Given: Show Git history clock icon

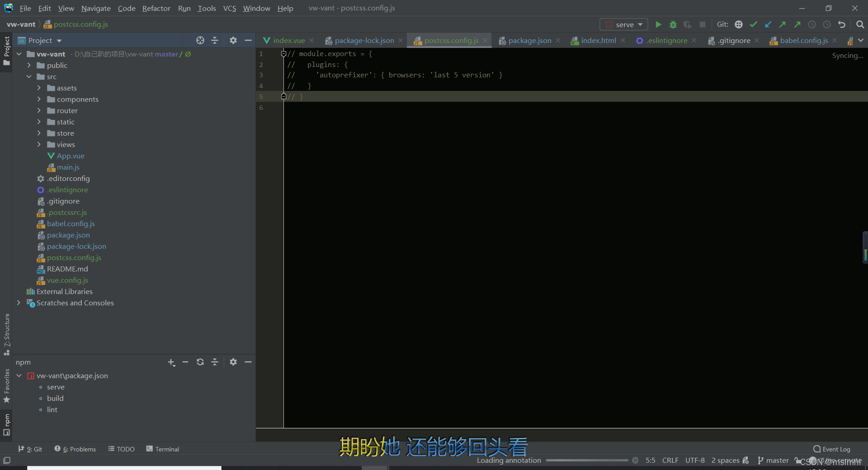Looking at the screenshot, I should [812, 24].
